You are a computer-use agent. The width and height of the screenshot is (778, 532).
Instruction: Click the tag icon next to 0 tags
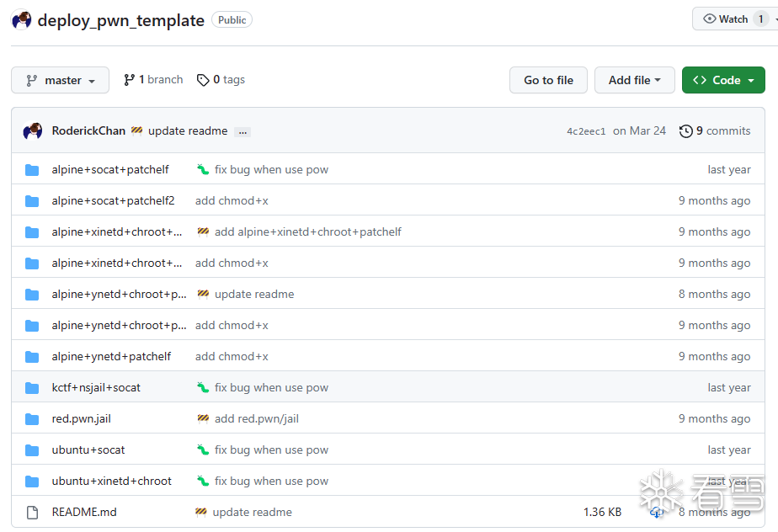pyautogui.click(x=203, y=80)
